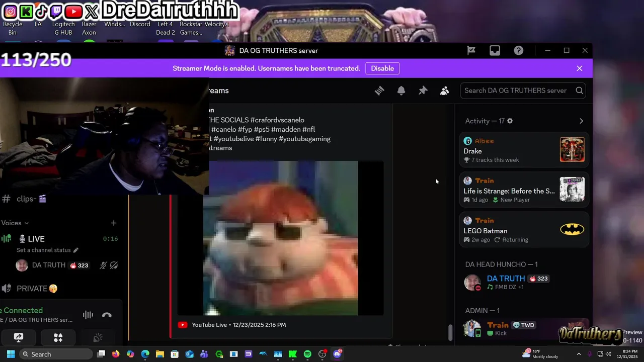Start an activity button
This screenshot has width=644, height=362.
tap(58, 338)
